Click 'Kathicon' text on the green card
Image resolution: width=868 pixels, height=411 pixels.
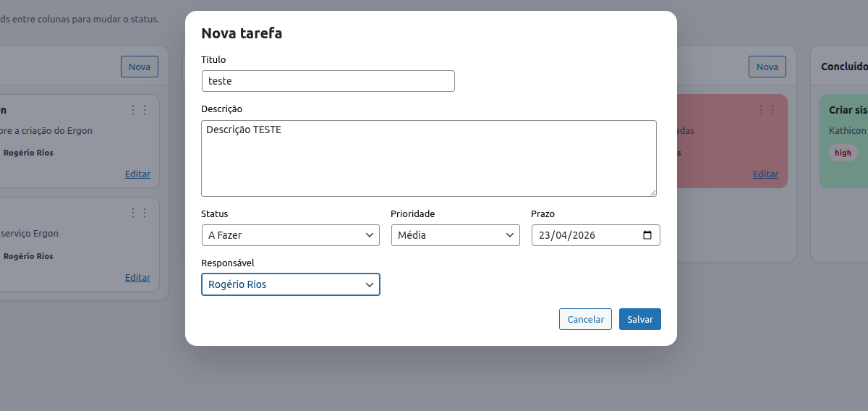coord(847,131)
